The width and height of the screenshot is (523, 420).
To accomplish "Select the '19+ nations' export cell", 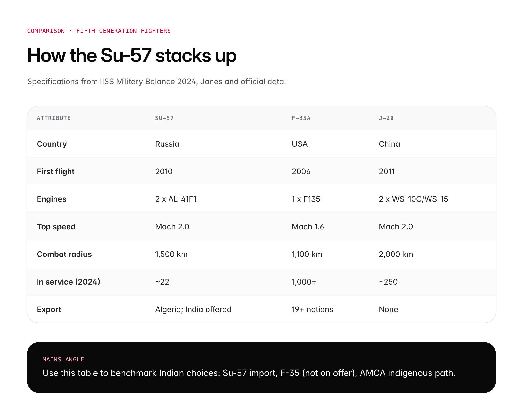I will point(312,309).
